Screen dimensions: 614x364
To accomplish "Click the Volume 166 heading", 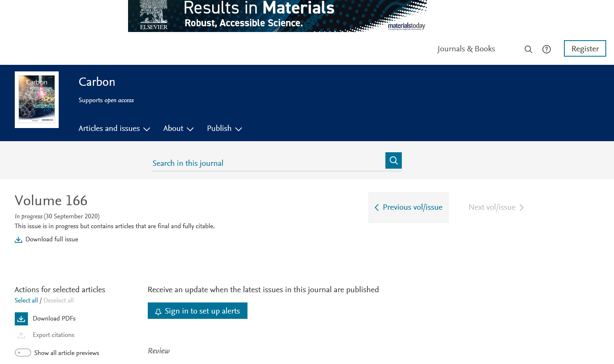I will pos(51,200).
